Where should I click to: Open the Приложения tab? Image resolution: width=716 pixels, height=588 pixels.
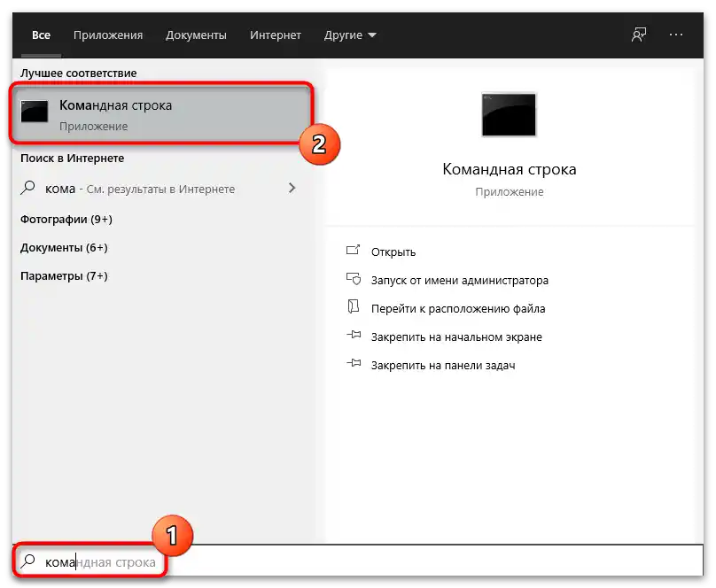[x=108, y=35]
